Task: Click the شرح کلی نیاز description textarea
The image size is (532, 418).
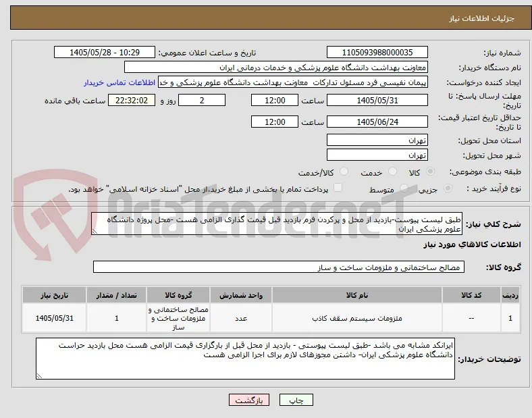Action: 277,224
